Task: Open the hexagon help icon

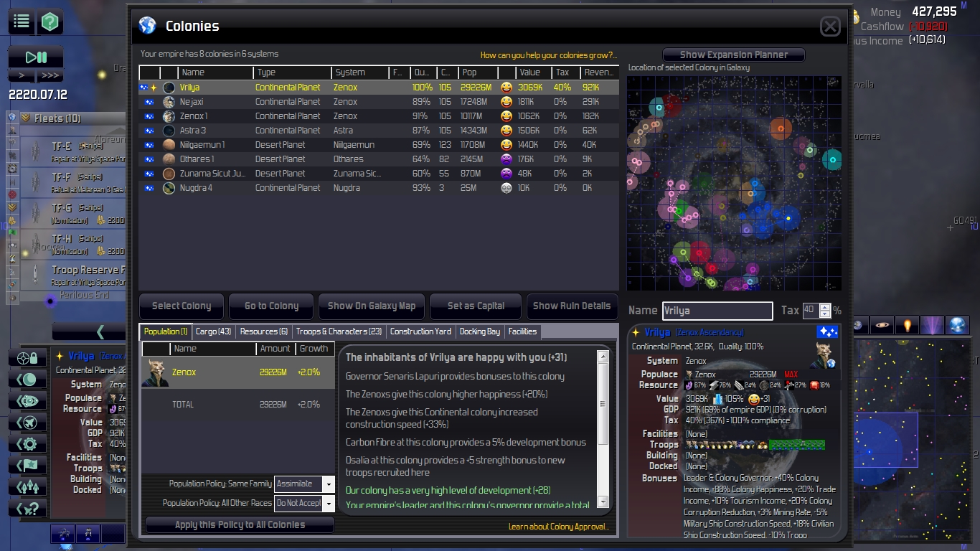Action: coord(50,22)
